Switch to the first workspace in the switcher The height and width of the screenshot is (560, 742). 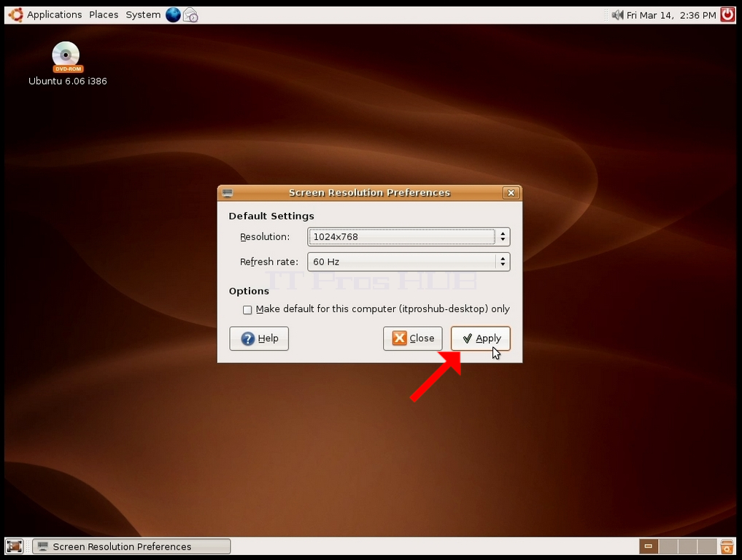(x=649, y=546)
